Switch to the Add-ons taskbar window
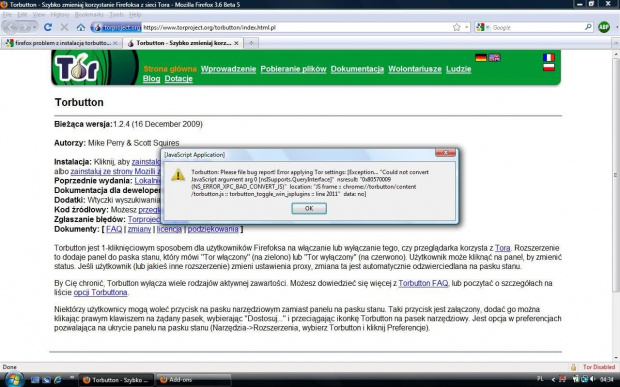 coord(194,380)
